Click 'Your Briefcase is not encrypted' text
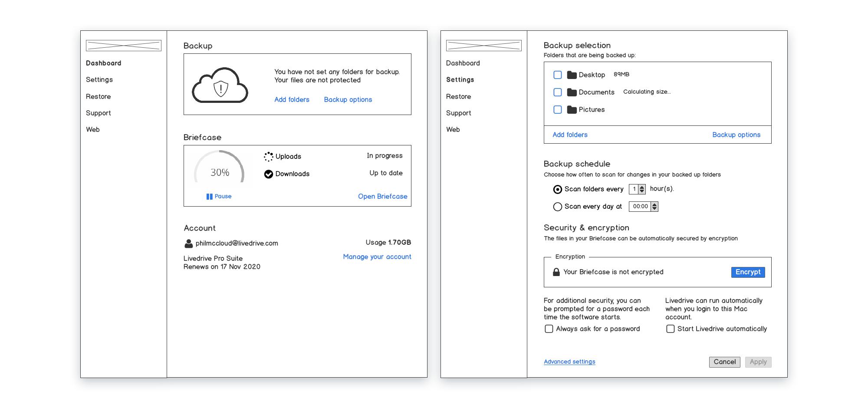This screenshot has height=408, width=868. [x=613, y=272]
